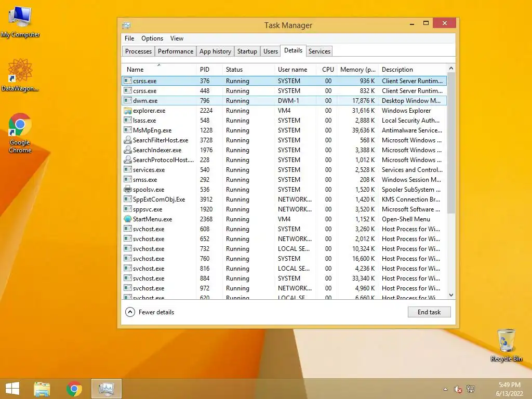Sort by the User name column

295,70
